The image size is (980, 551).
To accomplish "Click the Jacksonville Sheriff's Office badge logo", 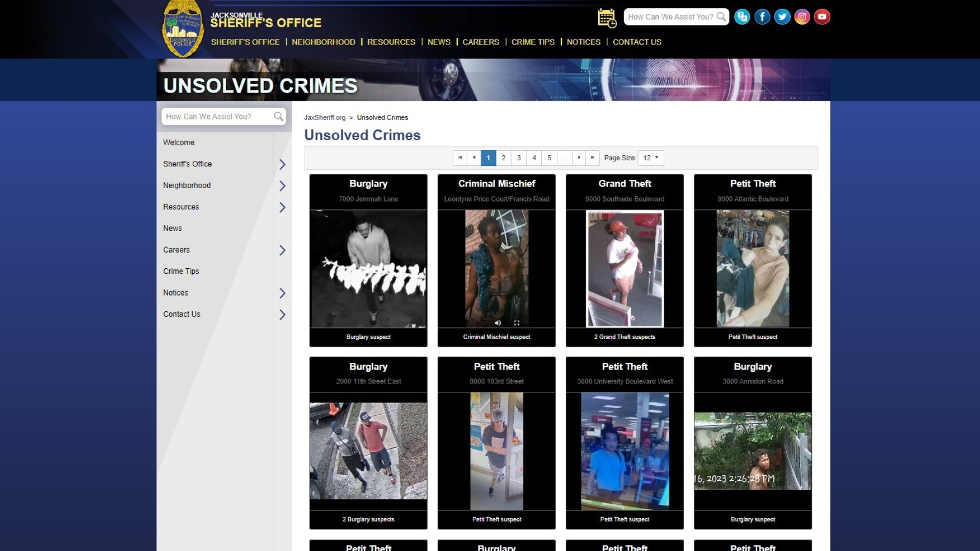I will pyautogui.click(x=182, y=29).
